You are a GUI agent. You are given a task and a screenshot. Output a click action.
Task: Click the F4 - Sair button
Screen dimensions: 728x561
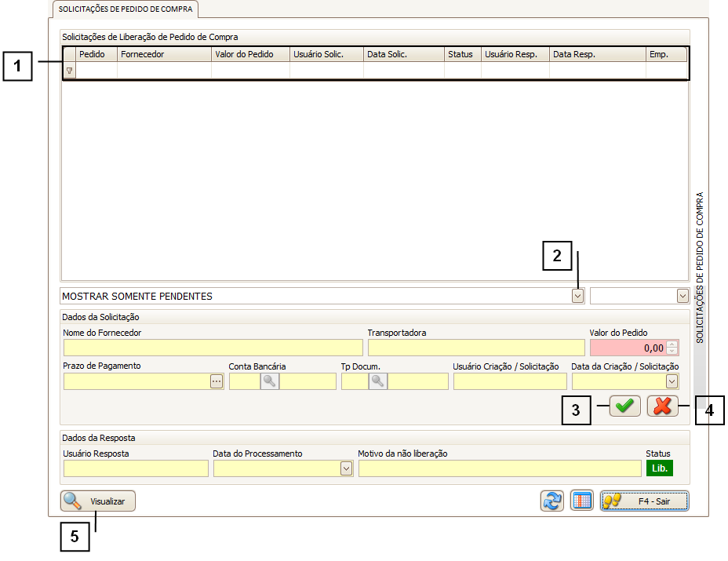point(644,501)
